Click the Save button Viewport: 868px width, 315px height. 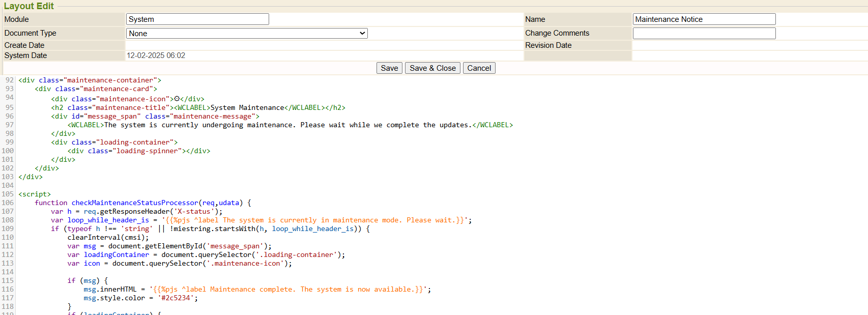[389, 68]
